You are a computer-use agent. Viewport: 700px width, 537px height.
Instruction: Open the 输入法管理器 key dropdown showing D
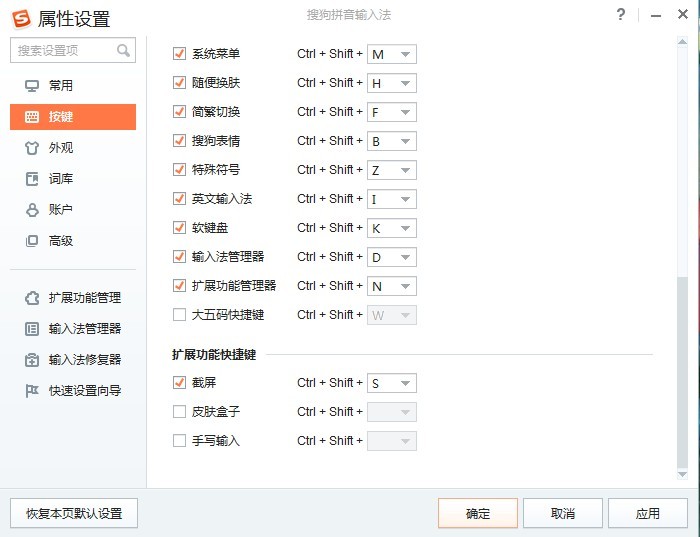point(392,257)
